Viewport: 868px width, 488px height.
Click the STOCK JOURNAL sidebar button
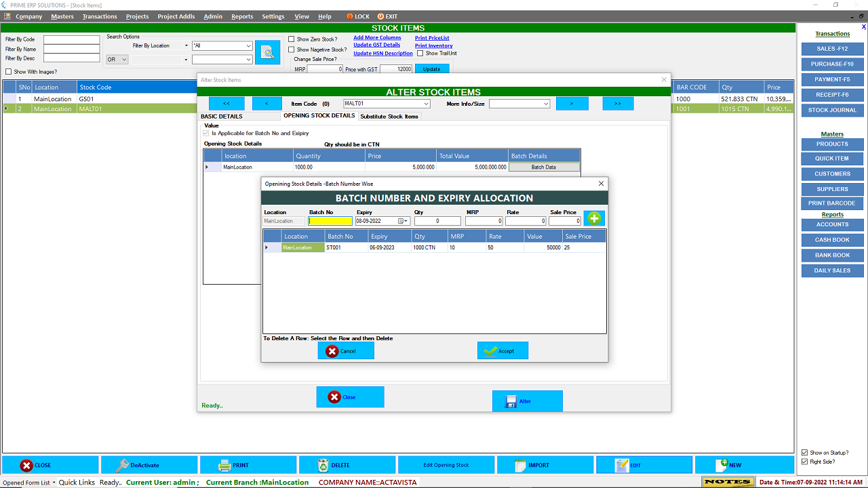[833, 110]
